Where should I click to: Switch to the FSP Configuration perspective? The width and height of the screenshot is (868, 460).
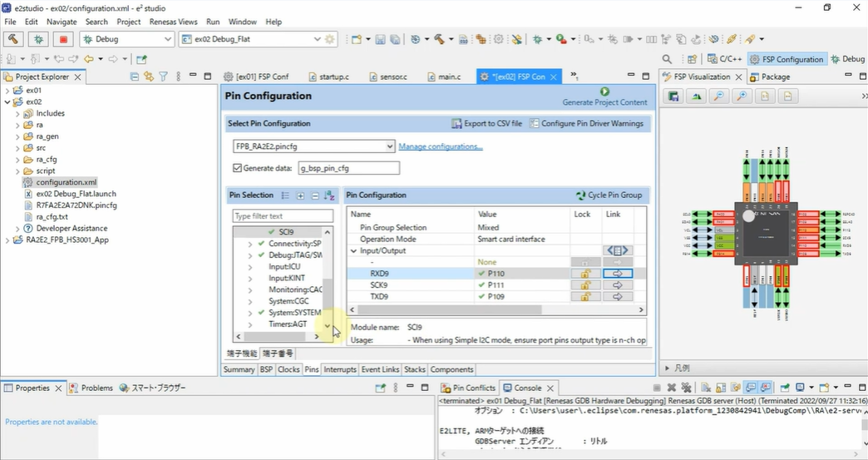point(787,59)
